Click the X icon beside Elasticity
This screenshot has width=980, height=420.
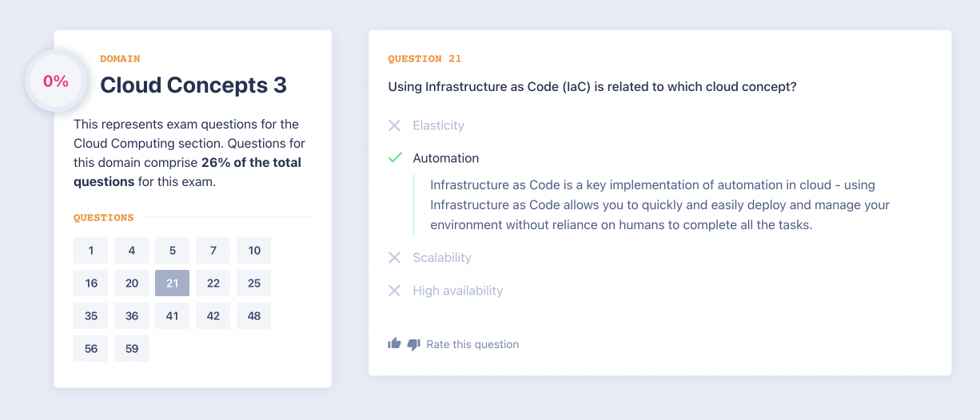[x=394, y=125]
